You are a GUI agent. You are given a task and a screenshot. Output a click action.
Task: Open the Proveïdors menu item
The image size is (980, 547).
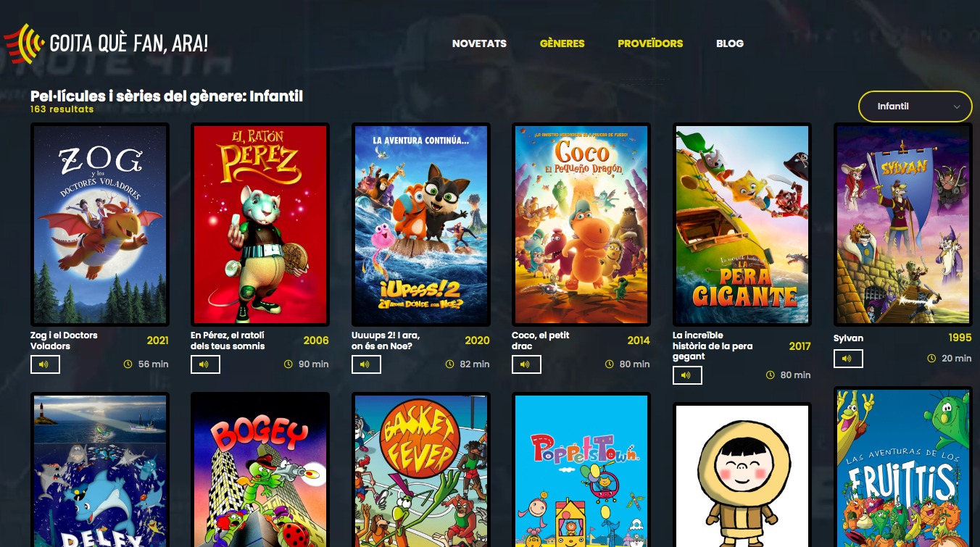(x=650, y=43)
